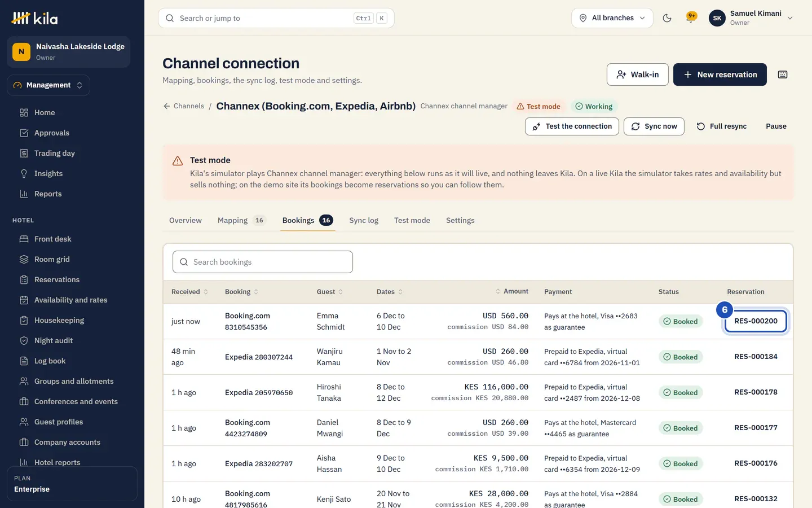Open the Sync log tab
This screenshot has width=812, height=508.
[364, 220]
